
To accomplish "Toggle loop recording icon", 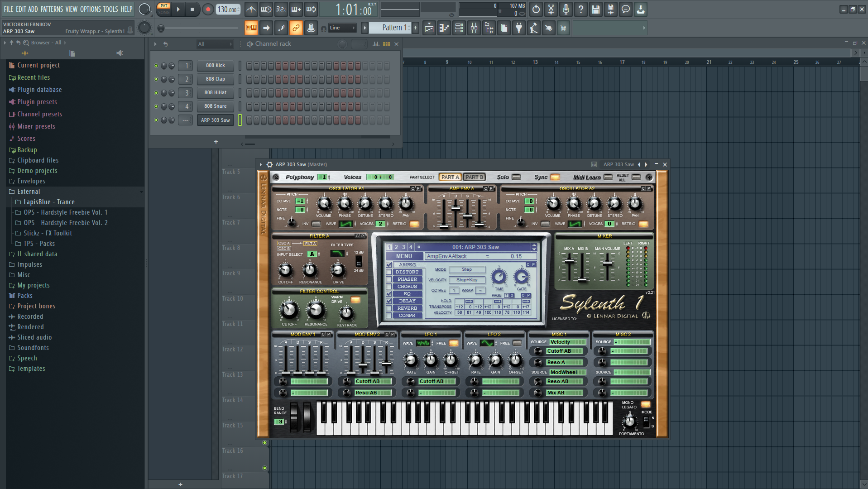I will tap(311, 9).
